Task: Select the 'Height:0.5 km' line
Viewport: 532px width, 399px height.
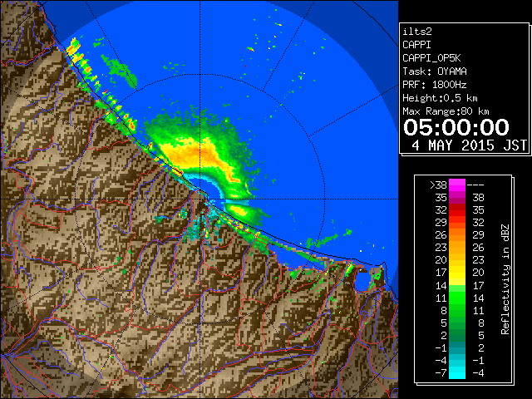Action: 440,98
